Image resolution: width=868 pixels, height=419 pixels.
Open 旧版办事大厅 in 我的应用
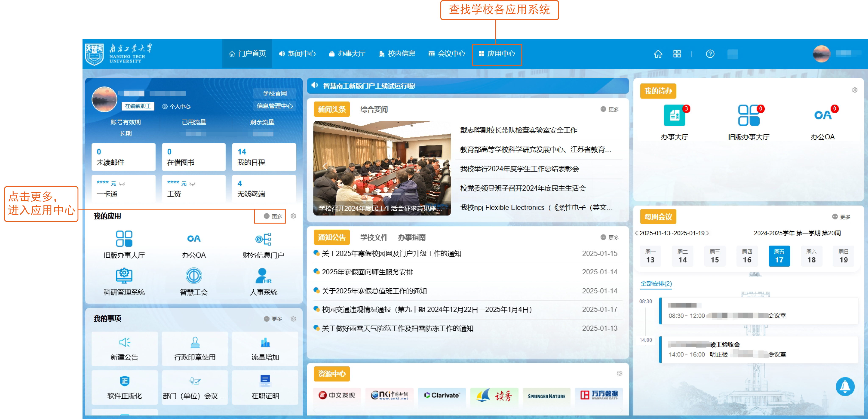pos(124,244)
